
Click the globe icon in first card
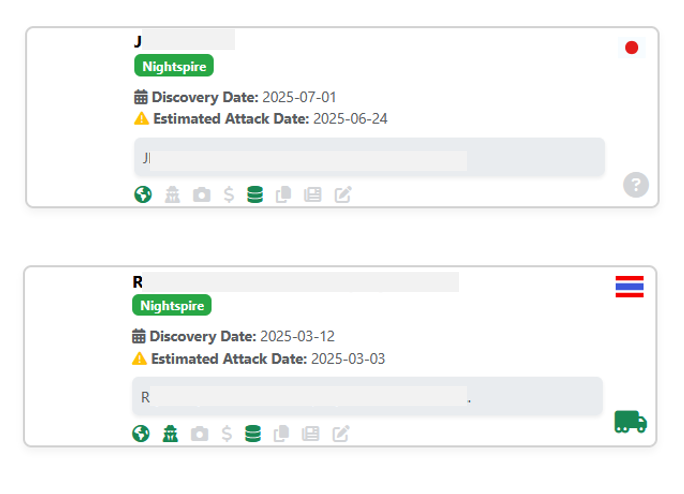pyautogui.click(x=143, y=195)
